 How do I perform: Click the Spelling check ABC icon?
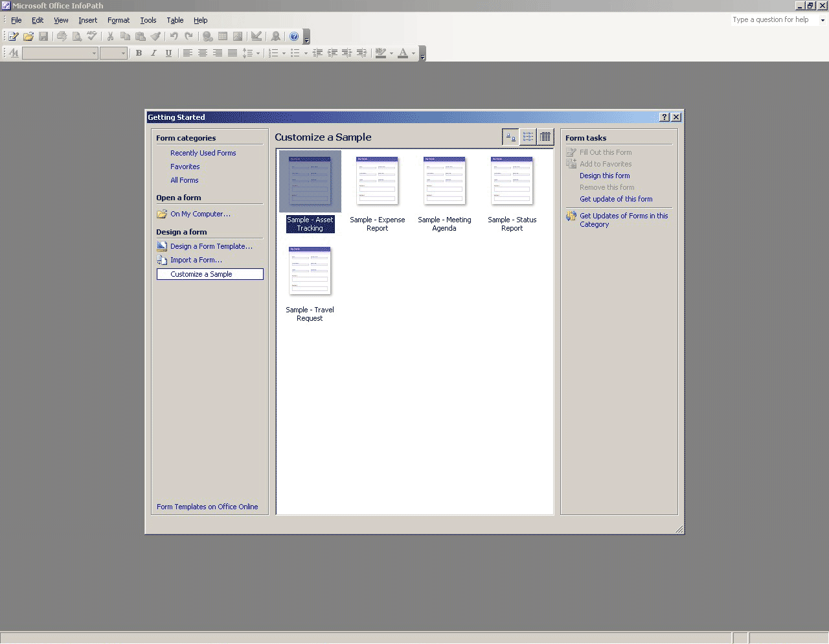point(92,36)
